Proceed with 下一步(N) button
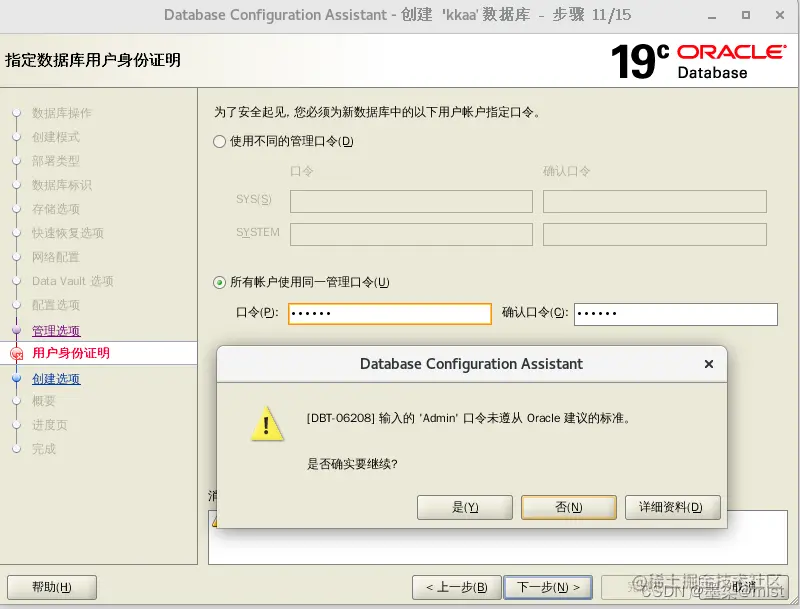 (x=548, y=587)
